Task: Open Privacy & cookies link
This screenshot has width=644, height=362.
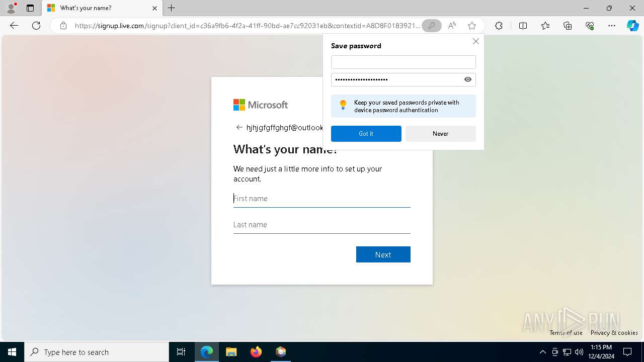Action: pos(614,333)
